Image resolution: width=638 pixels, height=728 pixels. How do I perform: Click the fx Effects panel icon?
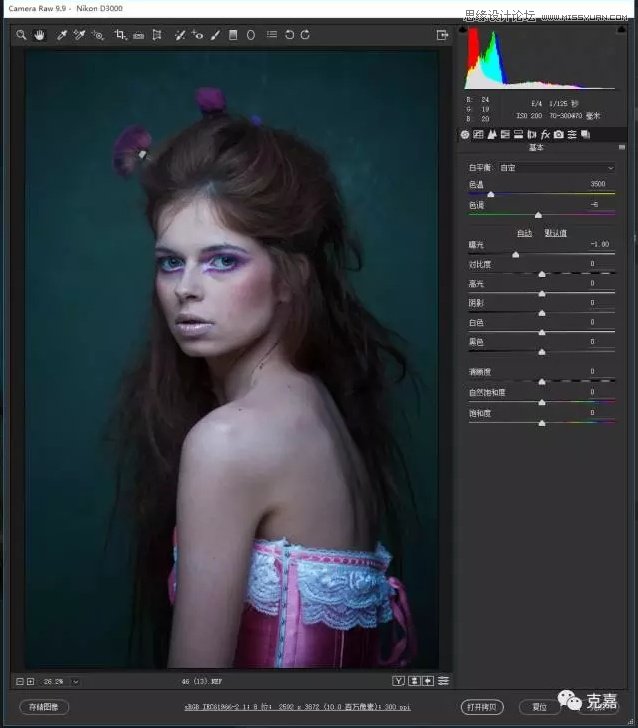(545, 134)
